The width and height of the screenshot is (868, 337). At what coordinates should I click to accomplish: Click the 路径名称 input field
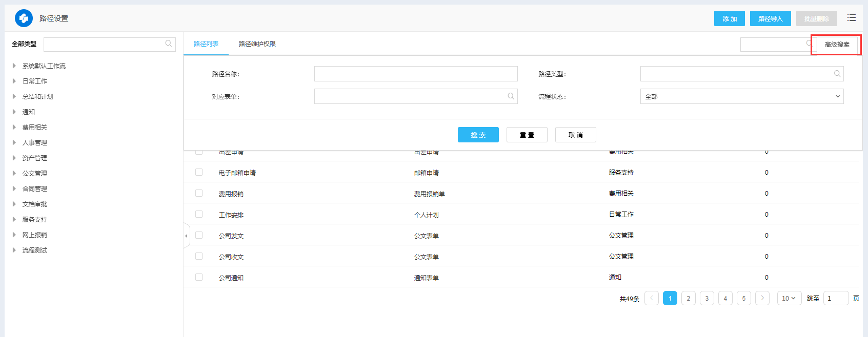(415, 74)
